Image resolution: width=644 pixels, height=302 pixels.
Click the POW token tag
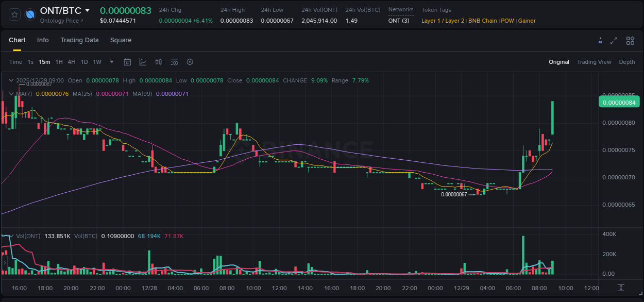507,21
